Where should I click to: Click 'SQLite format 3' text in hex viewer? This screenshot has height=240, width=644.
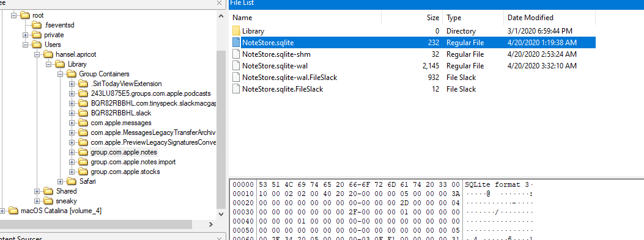[x=497, y=184]
